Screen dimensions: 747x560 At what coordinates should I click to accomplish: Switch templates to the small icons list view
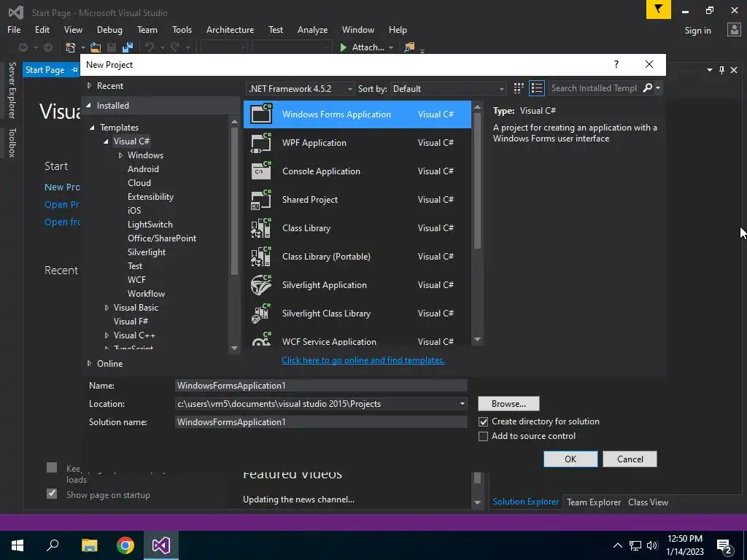[x=537, y=88]
